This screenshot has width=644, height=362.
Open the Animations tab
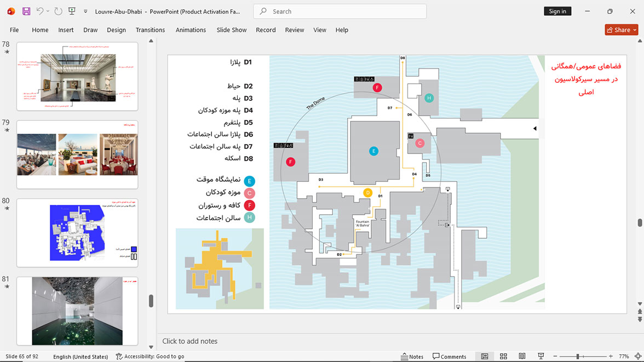tap(191, 30)
